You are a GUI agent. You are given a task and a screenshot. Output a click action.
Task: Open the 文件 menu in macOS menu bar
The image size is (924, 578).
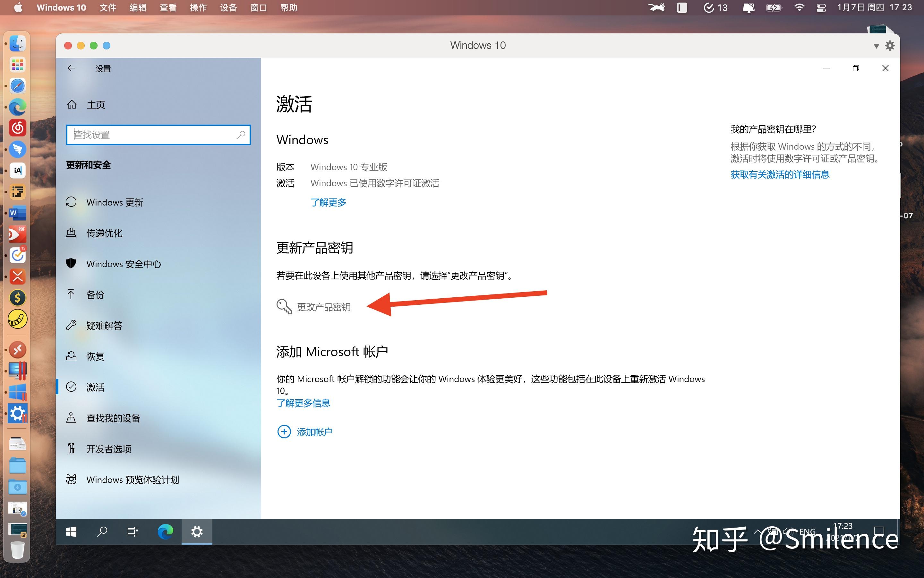pyautogui.click(x=108, y=8)
